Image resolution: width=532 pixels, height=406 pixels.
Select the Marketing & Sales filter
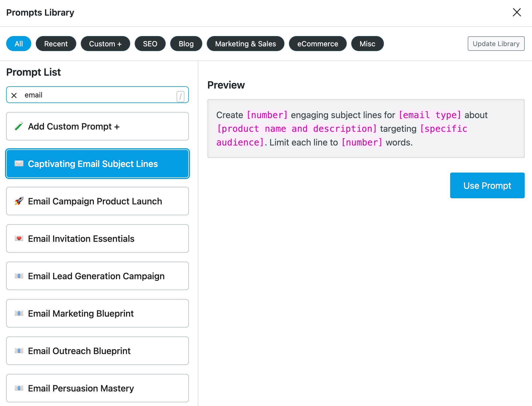click(245, 44)
